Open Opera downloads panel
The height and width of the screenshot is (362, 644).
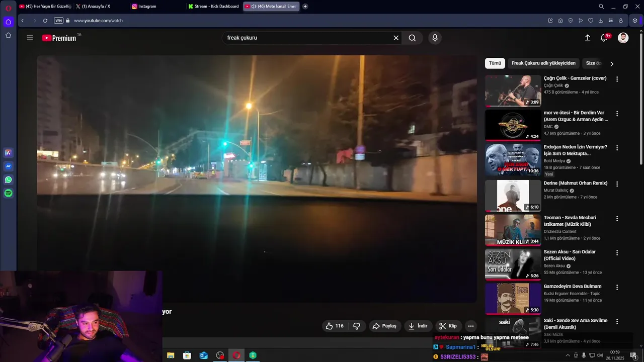click(601, 21)
